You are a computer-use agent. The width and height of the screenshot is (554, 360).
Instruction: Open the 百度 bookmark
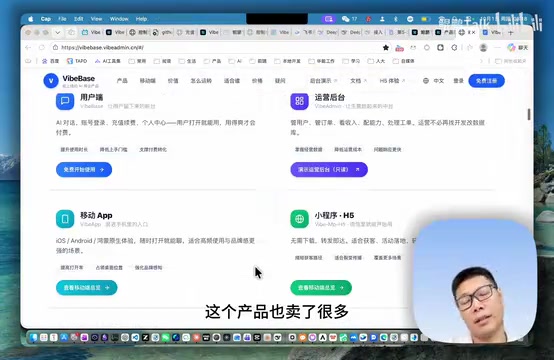(x=51, y=61)
